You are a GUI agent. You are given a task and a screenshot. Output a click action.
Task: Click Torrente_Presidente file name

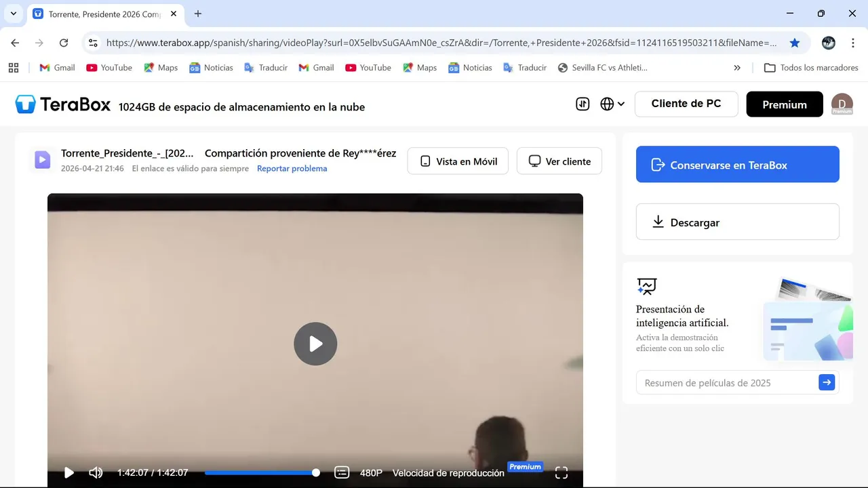(127, 153)
